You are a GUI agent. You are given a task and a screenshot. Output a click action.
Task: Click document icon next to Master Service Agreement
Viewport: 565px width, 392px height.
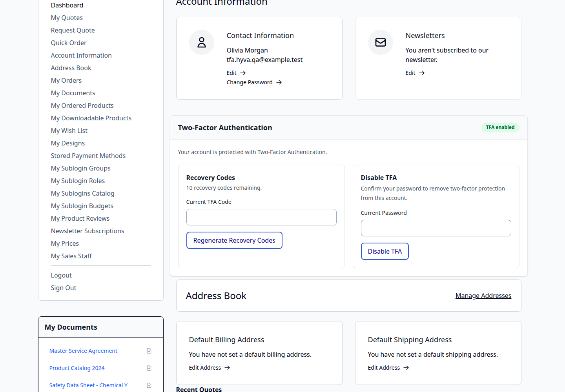coord(149,351)
